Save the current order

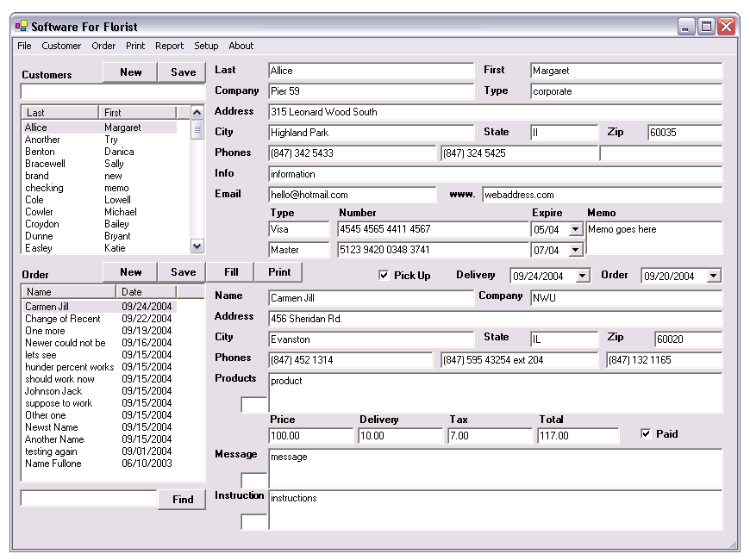point(183,272)
